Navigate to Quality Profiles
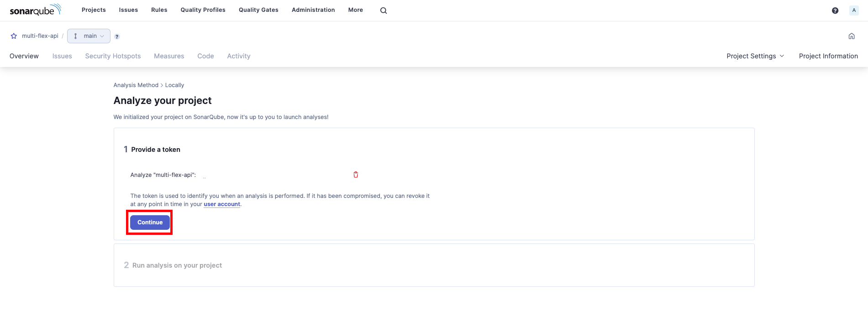 point(203,10)
